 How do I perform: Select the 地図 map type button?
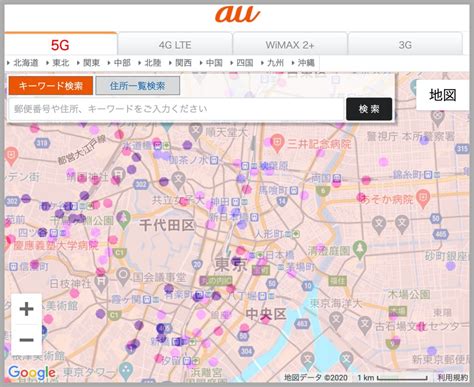443,95
